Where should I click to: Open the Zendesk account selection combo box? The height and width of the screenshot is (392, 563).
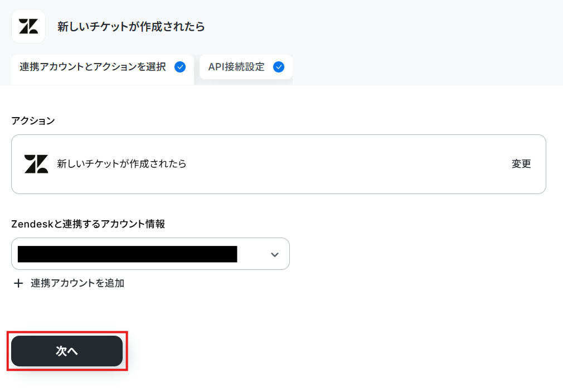[151, 254]
